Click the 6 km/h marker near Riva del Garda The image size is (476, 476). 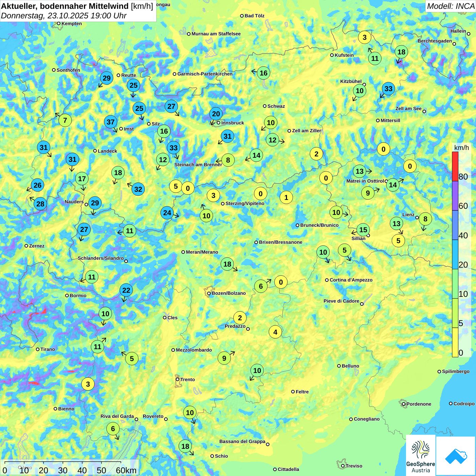(113, 429)
